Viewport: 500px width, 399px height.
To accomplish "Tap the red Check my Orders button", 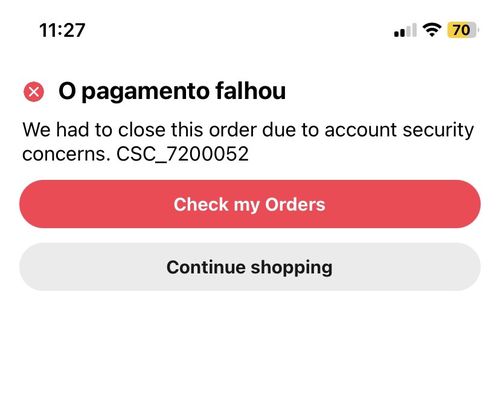I will coord(250,204).
